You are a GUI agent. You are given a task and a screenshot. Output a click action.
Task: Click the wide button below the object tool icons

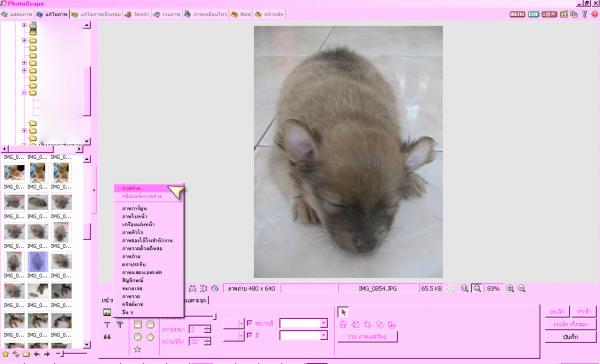[x=367, y=337]
